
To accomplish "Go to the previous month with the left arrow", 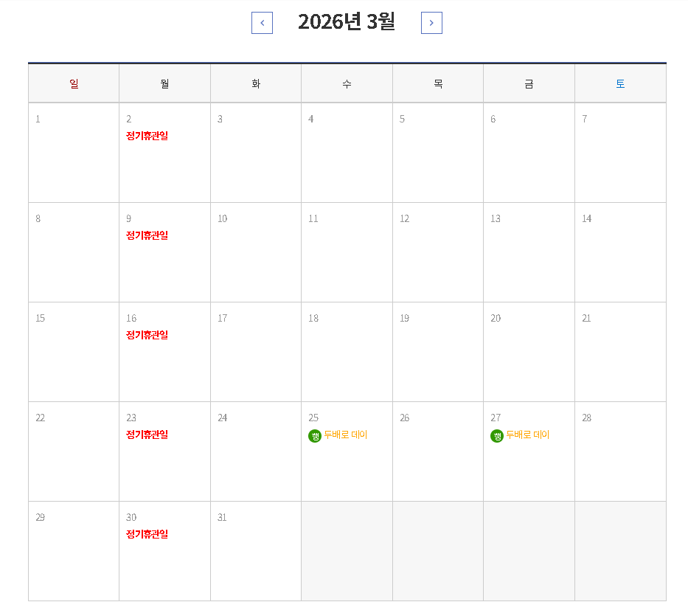I will [262, 23].
